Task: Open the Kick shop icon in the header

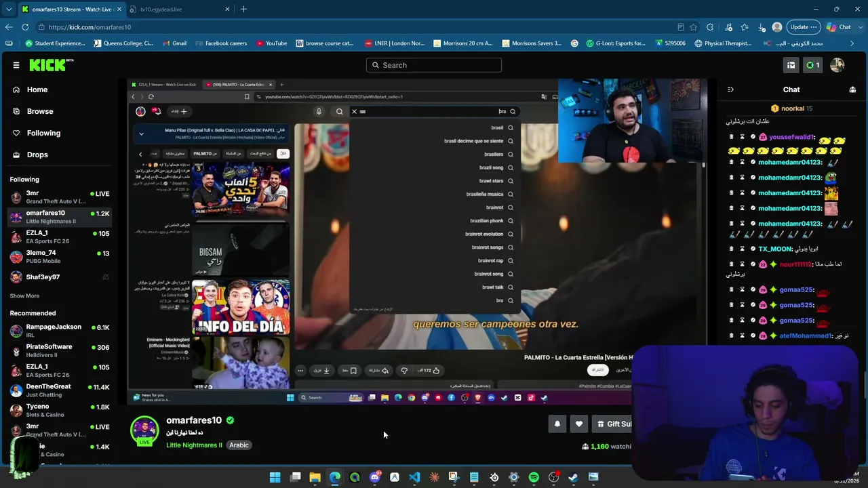Action: pos(791,65)
